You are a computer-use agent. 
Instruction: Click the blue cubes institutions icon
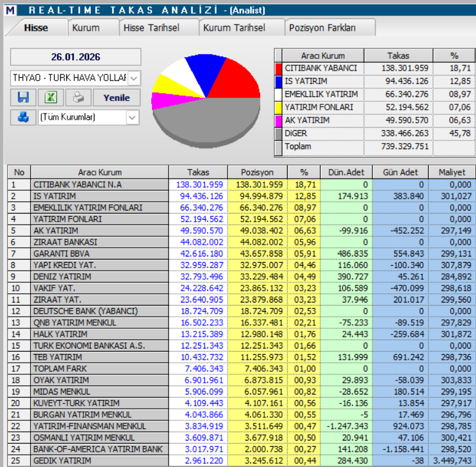(x=23, y=117)
